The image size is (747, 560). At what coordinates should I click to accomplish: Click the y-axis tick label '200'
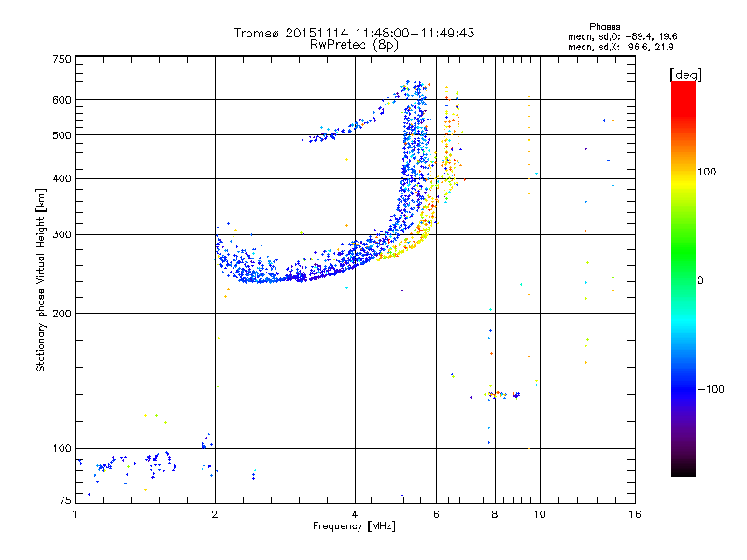coord(62,314)
